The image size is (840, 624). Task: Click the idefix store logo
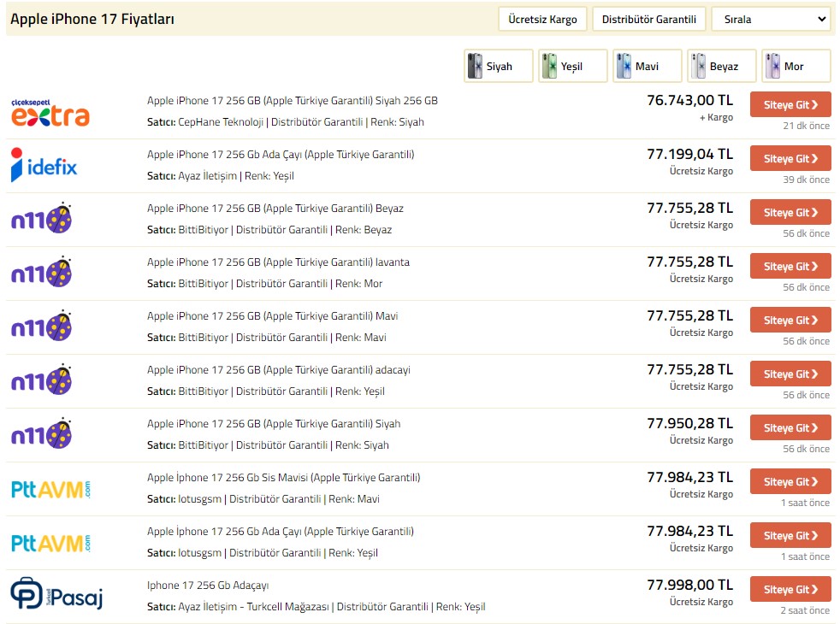tap(44, 165)
